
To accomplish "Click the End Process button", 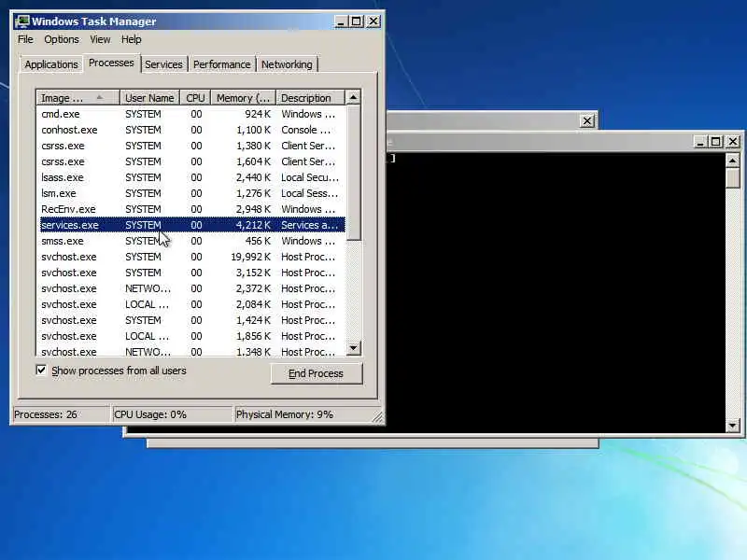I will tap(317, 373).
